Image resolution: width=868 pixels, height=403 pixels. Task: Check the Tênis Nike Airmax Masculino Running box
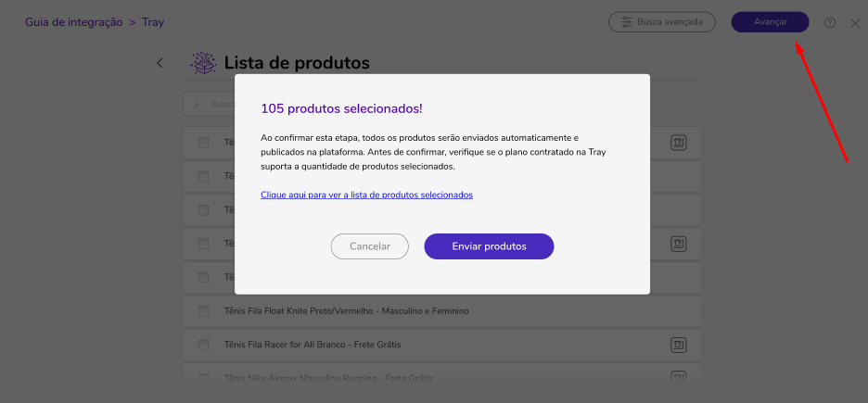pos(203,379)
